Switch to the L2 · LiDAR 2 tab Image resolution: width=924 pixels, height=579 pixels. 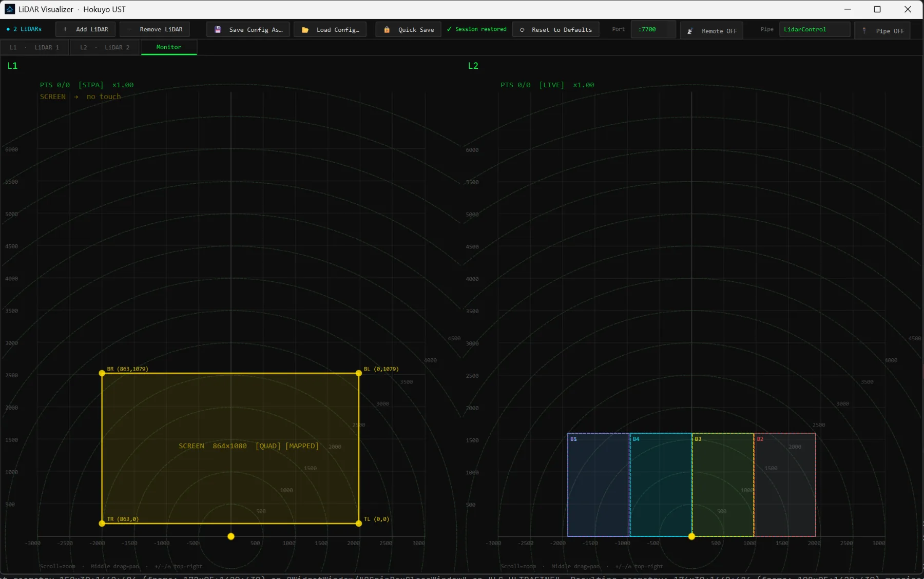[x=105, y=47]
